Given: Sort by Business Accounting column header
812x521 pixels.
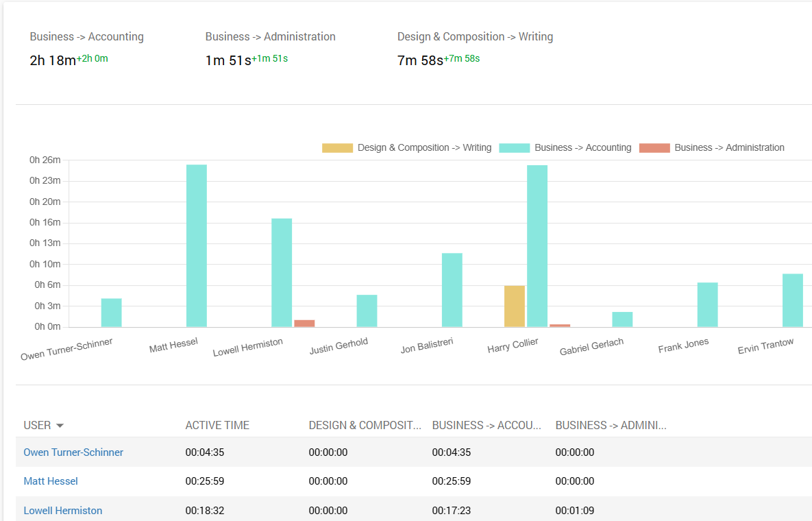Looking at the screenshot, I should [487, 425].
